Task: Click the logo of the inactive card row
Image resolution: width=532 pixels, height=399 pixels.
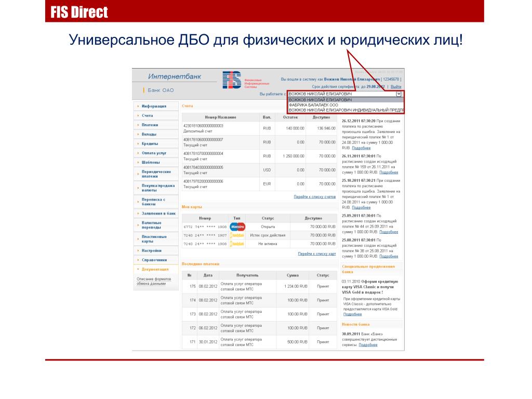Action: coord(237,244)
